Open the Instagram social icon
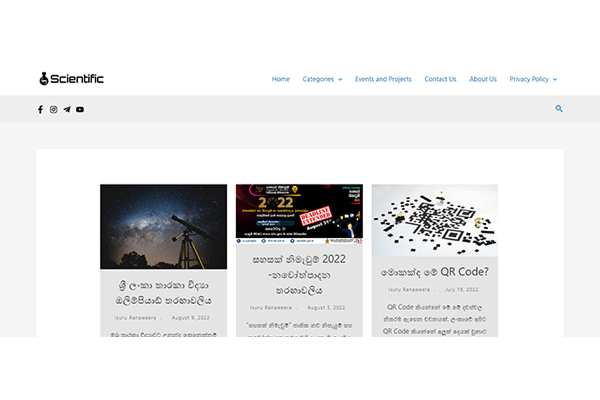 [53, 109]
